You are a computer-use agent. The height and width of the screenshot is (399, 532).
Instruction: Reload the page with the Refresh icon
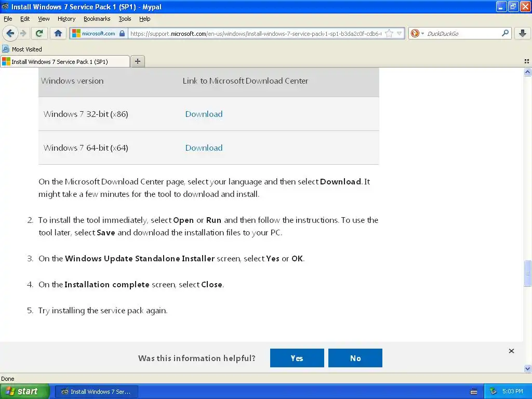(x=39, y=33)
